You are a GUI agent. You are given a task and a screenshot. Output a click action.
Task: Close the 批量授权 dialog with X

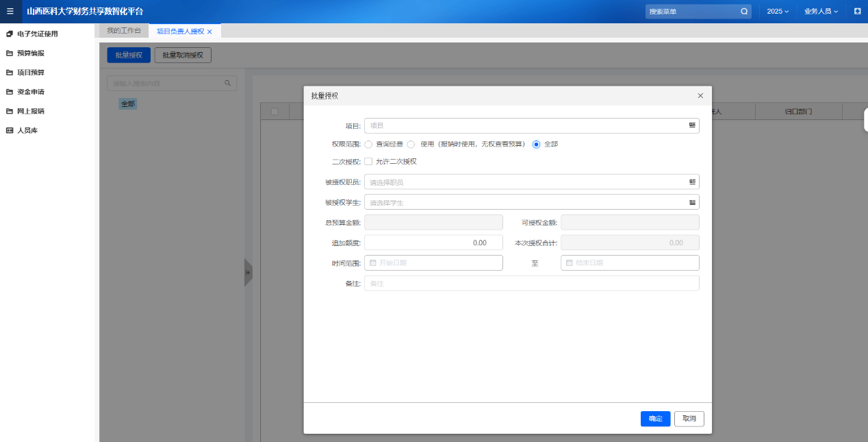pyautogui.click(x=700, y=96)
